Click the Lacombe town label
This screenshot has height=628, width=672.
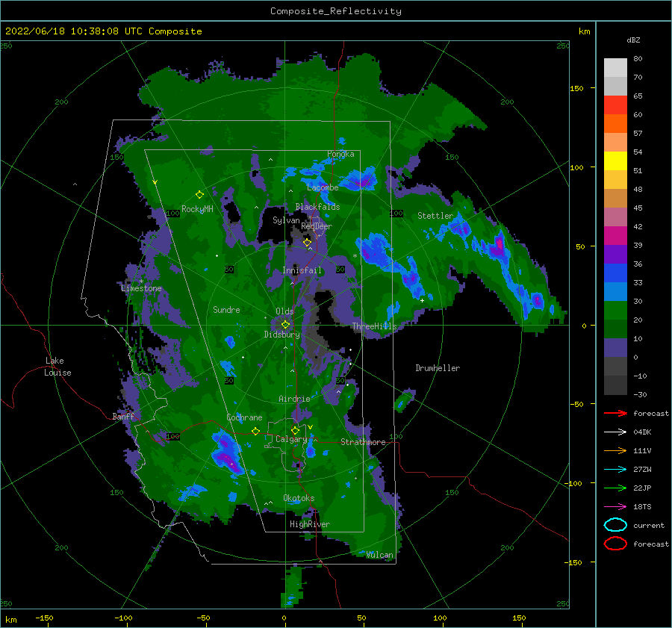point(323,187)
